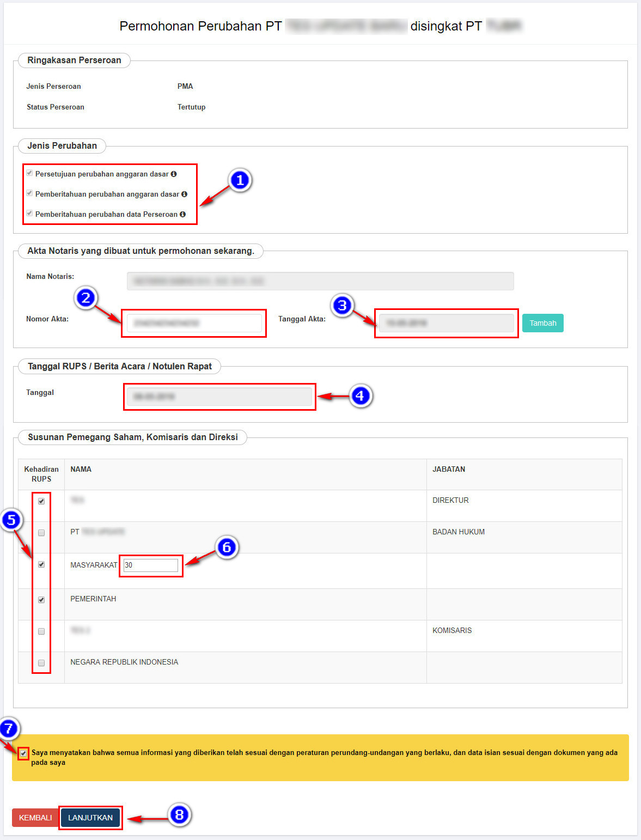Click info icon beside Persetujuan perubahan anggaran dasar
Viewport: 641px width, 840px height.
tap(174, 174)
